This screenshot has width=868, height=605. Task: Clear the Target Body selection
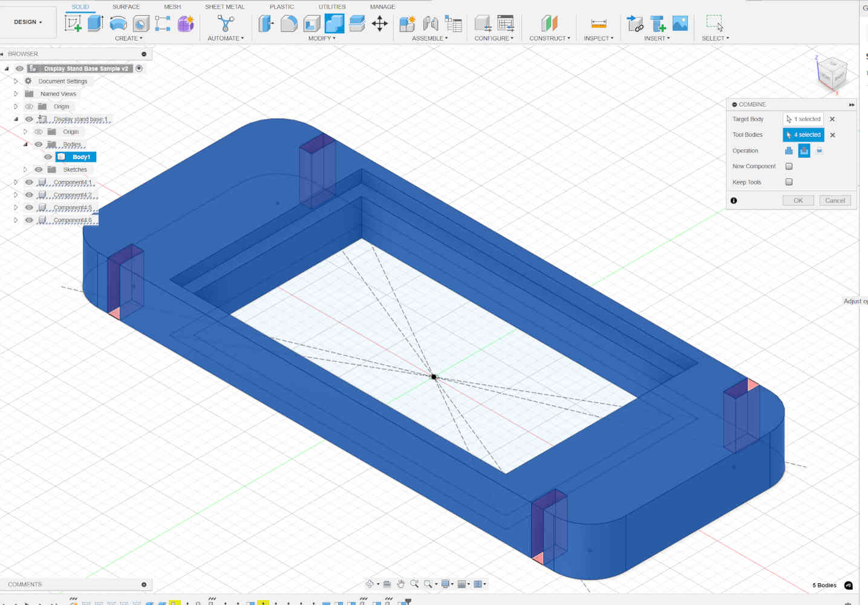832,119
